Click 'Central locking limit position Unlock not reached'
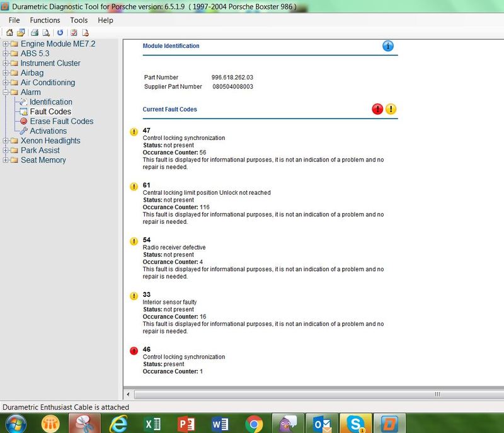 207,193
